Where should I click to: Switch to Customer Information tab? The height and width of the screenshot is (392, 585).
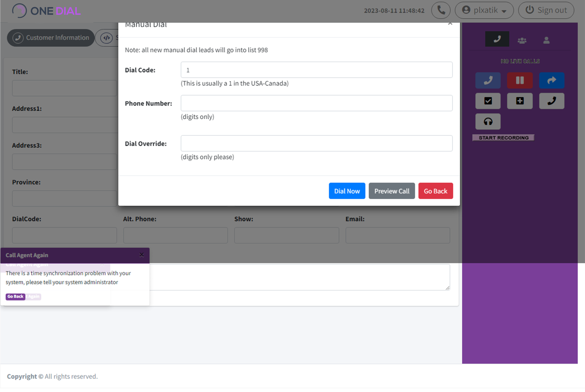coord(51,38)
